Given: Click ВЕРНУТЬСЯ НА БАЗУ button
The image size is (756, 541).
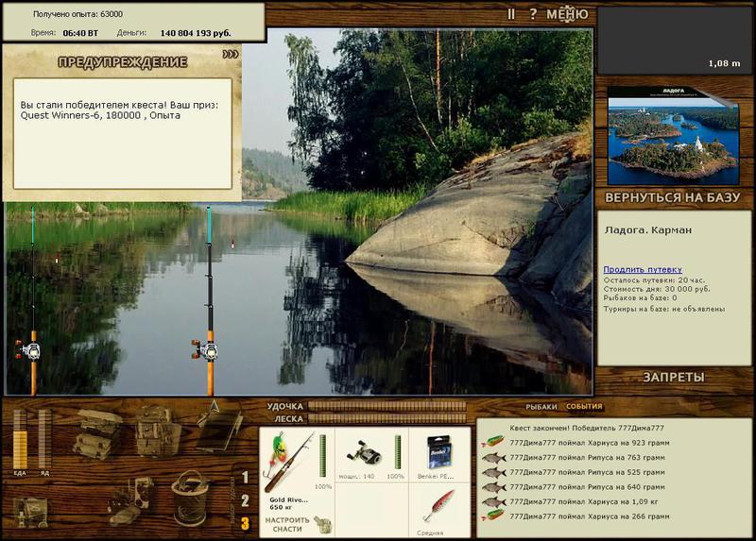Looking at the screenshot, I should click(x=673, y=197).
